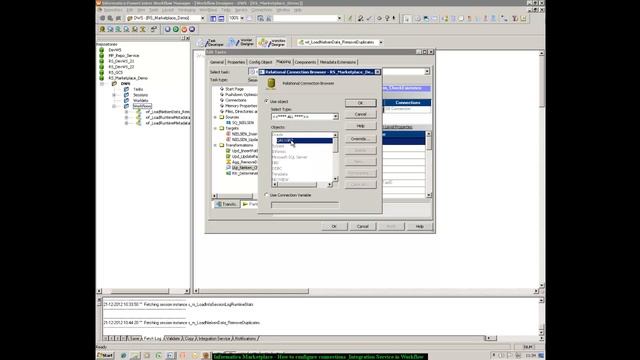
Task: Click the second window layout toggle icon
Action: [x=221, y=18]
